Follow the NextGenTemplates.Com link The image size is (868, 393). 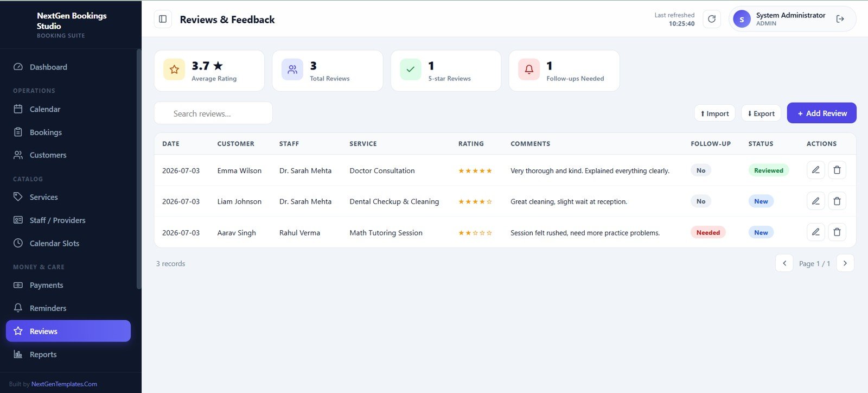pos(64,384)
